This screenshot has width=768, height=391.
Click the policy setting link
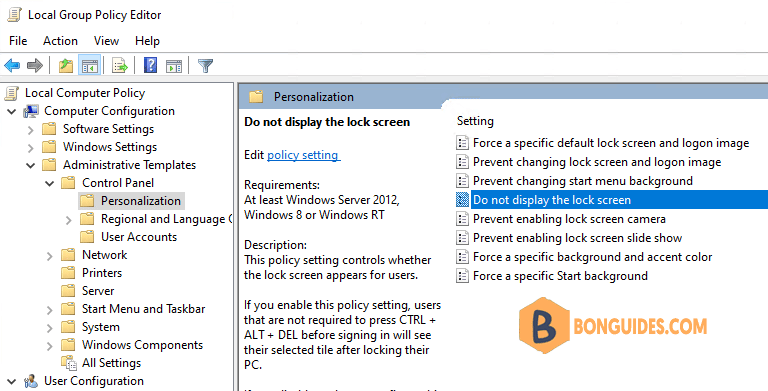pyautogui.click(x=303, y=155)
